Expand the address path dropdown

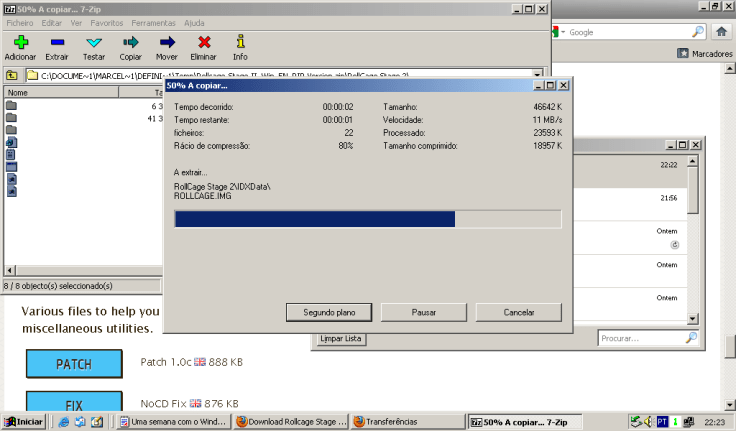tap(537, 75)
